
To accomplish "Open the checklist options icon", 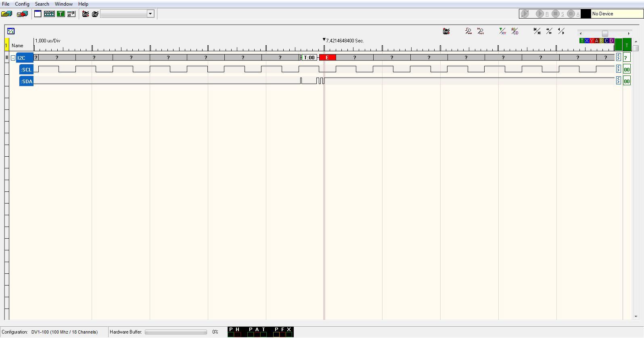I will 71,14.
